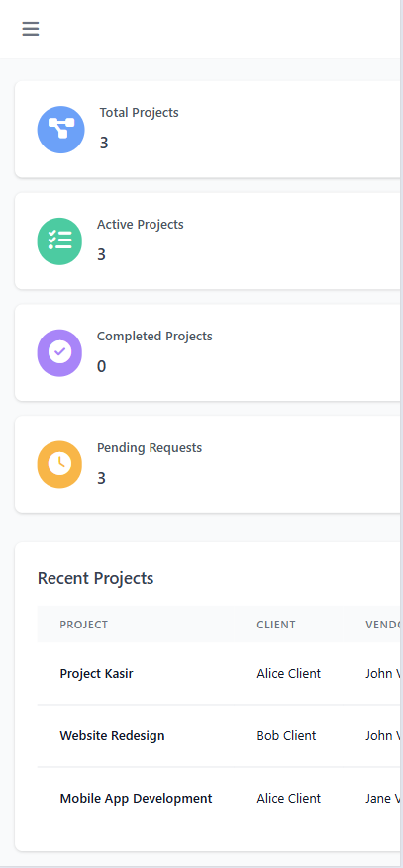Click the blue Total Projects diagram icon
403x868 pixels.
60,130
